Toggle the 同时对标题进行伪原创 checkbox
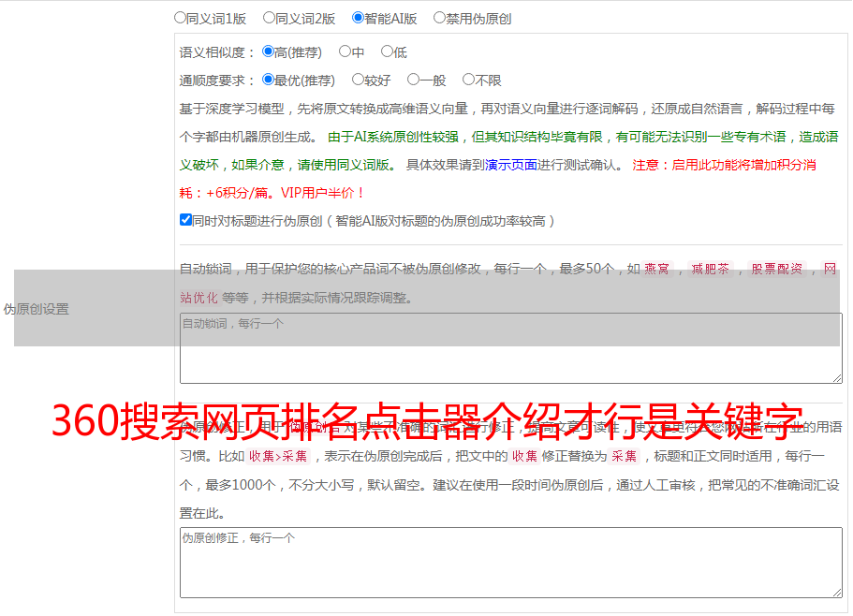Screen dimensions: 853x616 [x=185, y=220]
